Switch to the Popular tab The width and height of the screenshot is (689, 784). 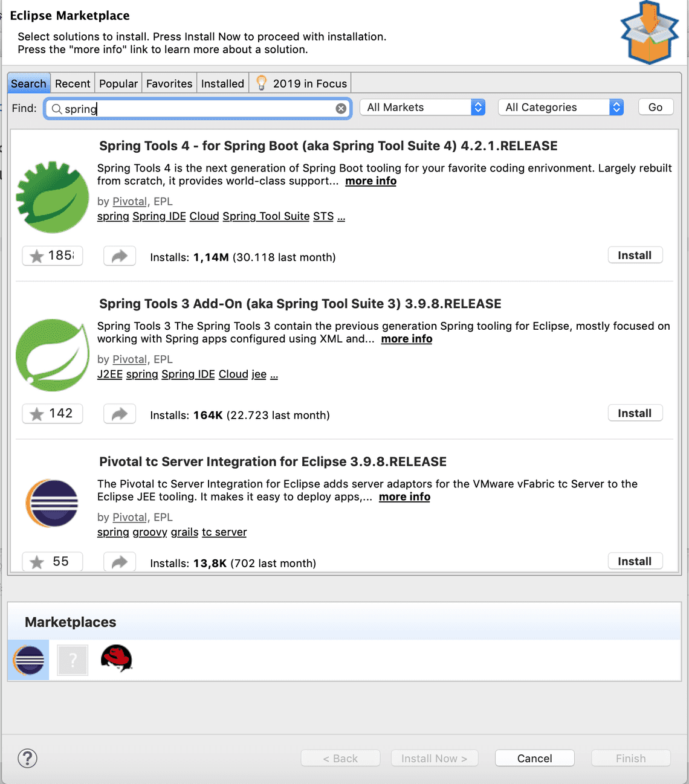point(118,84)
